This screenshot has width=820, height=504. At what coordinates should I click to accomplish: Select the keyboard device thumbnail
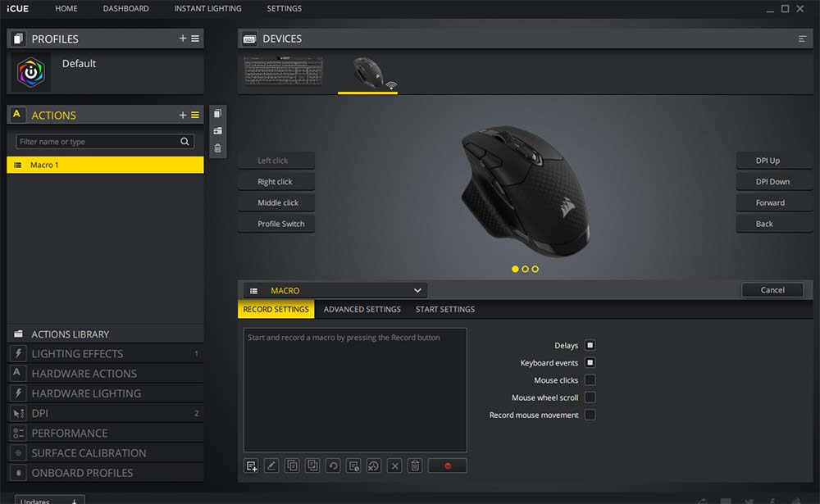pos(284,73)
